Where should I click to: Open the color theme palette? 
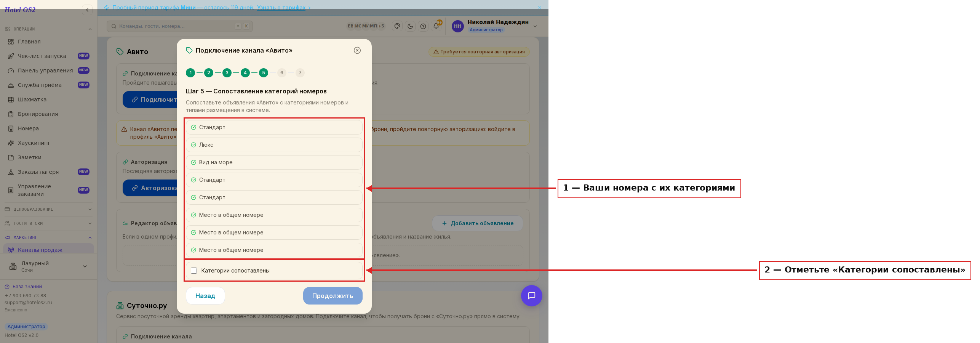(x=397, y=26)
